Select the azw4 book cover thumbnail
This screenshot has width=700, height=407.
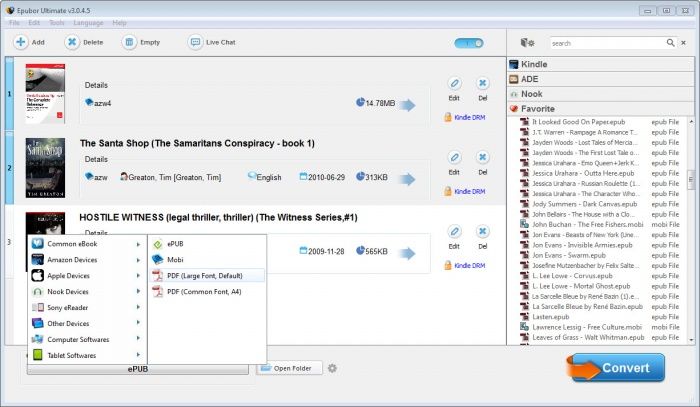coord(45,94)
